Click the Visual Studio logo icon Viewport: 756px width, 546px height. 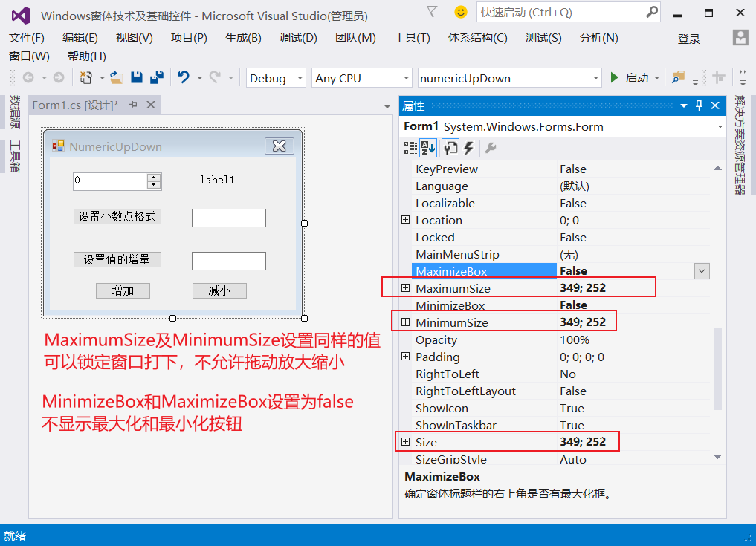(x=21, y=16)
